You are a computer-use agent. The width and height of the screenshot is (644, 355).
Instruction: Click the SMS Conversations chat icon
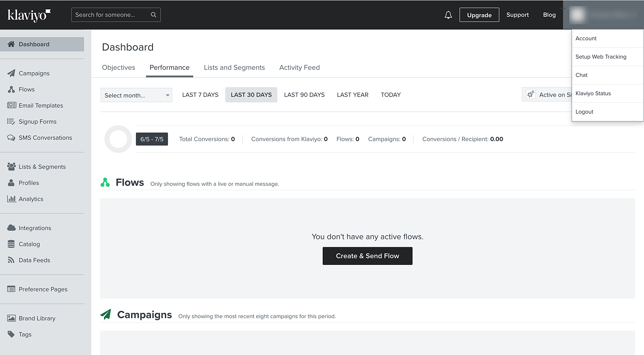click(x=11, y=138)
